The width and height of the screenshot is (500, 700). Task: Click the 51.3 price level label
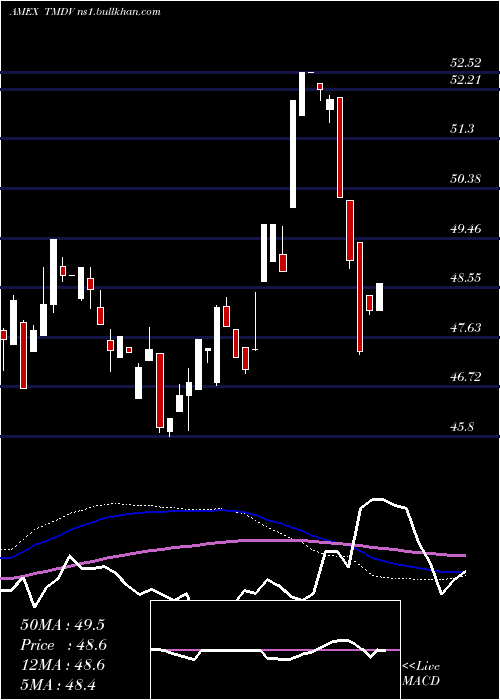462,129
